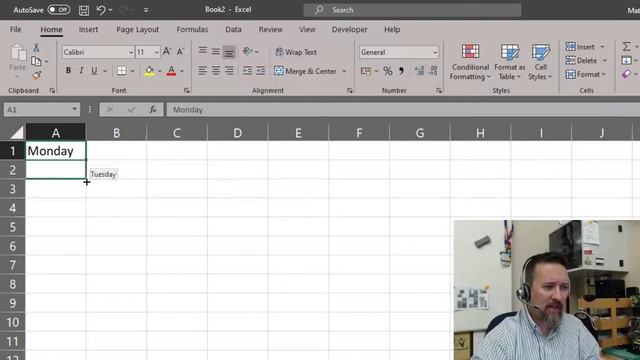Viewport: 640px width, 360px height.
Task: Toggle the AutoSave switch
Action: 59,10
